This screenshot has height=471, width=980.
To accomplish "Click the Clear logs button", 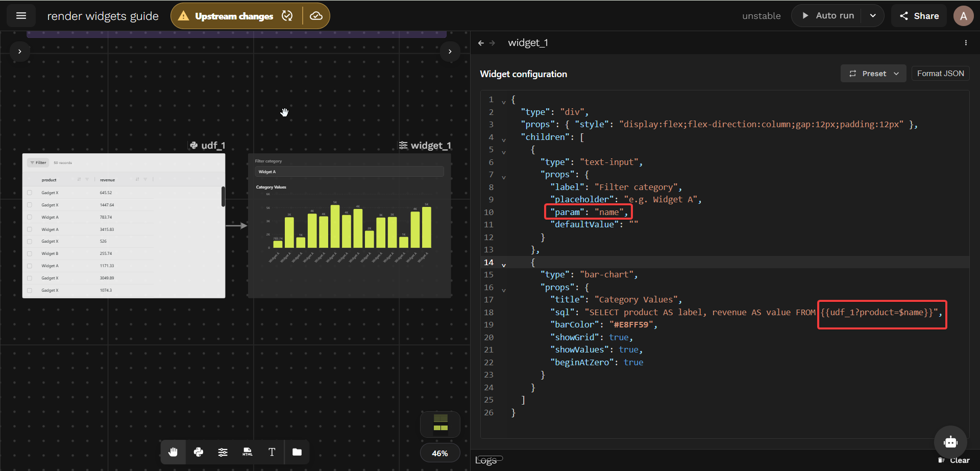I will coord(954,460).
